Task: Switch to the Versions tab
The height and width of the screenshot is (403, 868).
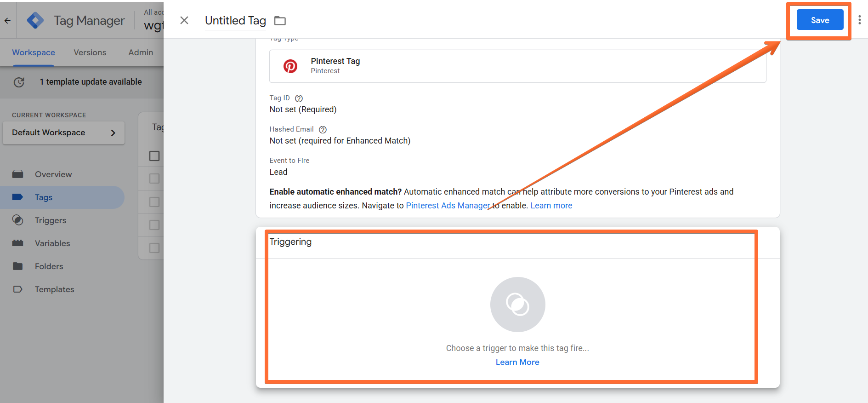Action: (x=90, y=52)
